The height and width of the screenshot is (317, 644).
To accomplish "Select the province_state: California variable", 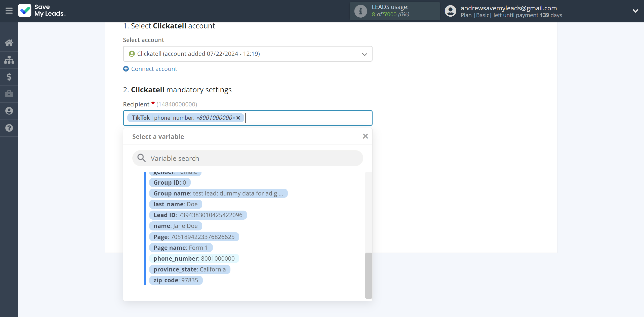I will pyautogui.click(x=190, y=269).
